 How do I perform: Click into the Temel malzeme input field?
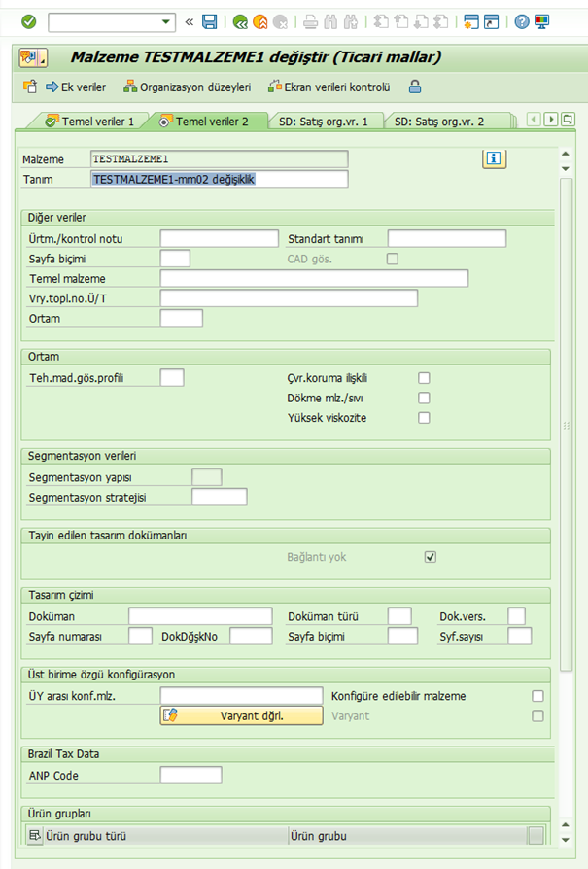tap(314, 278)
